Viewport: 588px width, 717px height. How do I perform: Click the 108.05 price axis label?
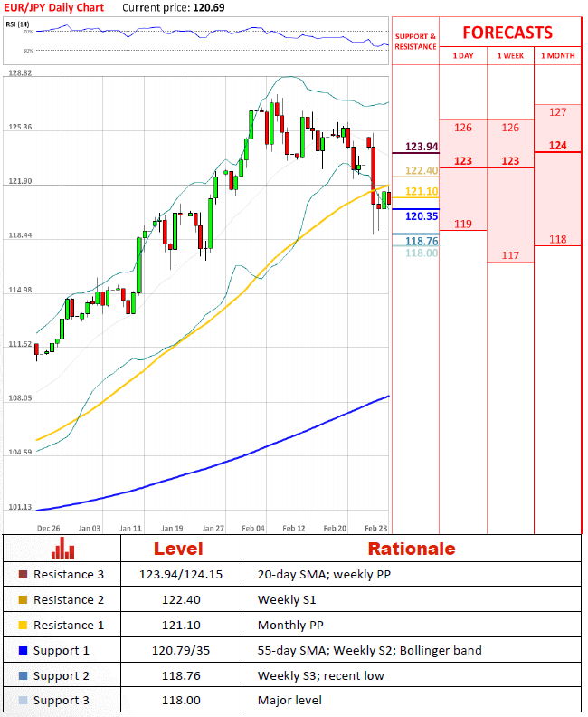point(20,397)
